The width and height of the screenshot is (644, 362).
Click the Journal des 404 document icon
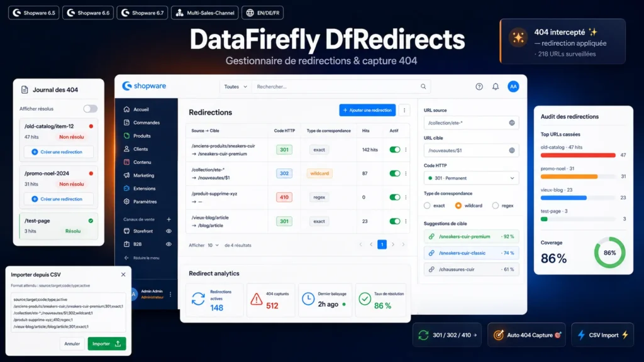click(x=25, y=89)
